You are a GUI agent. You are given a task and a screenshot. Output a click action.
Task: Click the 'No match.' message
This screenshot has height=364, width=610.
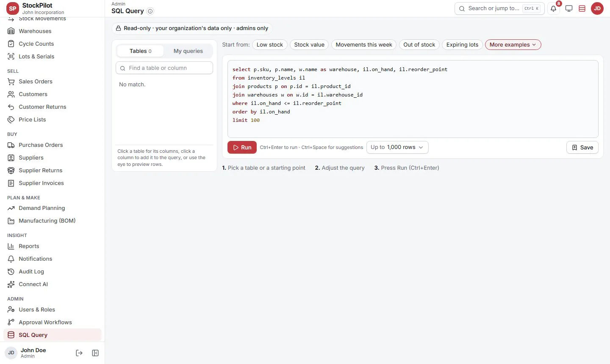point(132,84)
